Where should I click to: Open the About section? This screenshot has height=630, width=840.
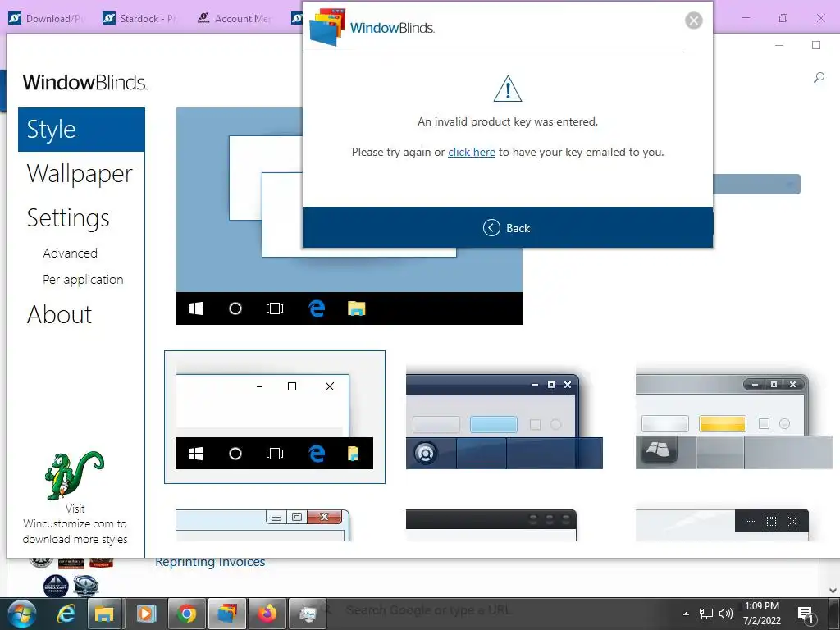click(59, 314)
